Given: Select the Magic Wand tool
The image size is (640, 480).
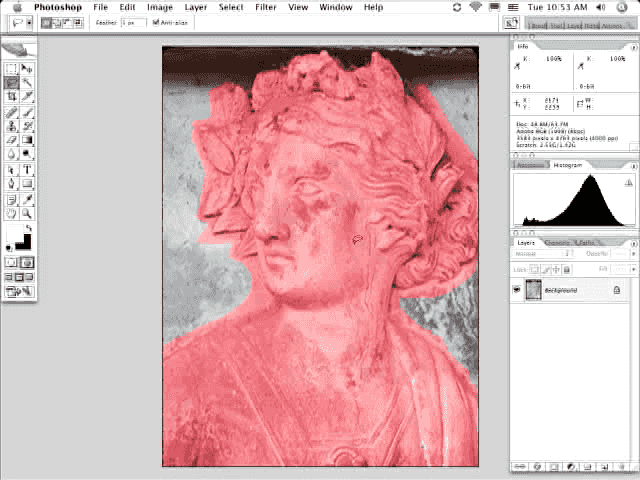Looking at the screenshot, I should coord(27,83).
